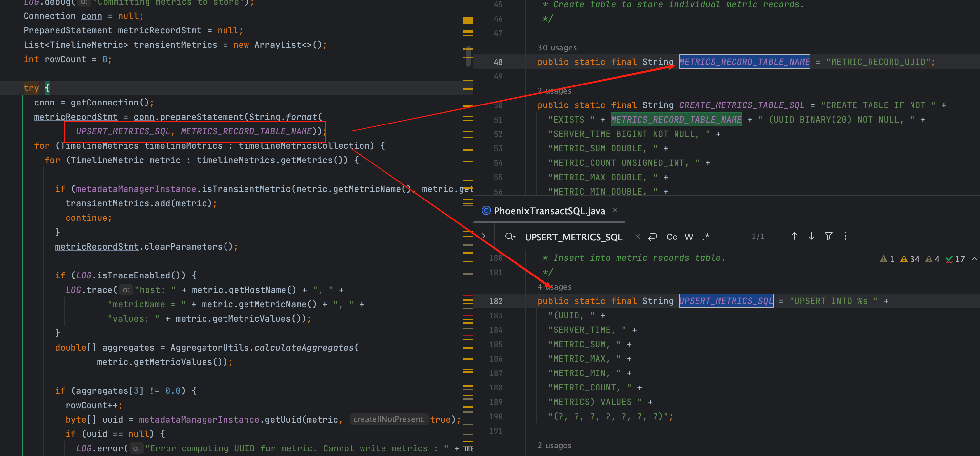Go to previous search occurrence arrow
Viewport: 980px width, 456px height.
tap(794, 236)
